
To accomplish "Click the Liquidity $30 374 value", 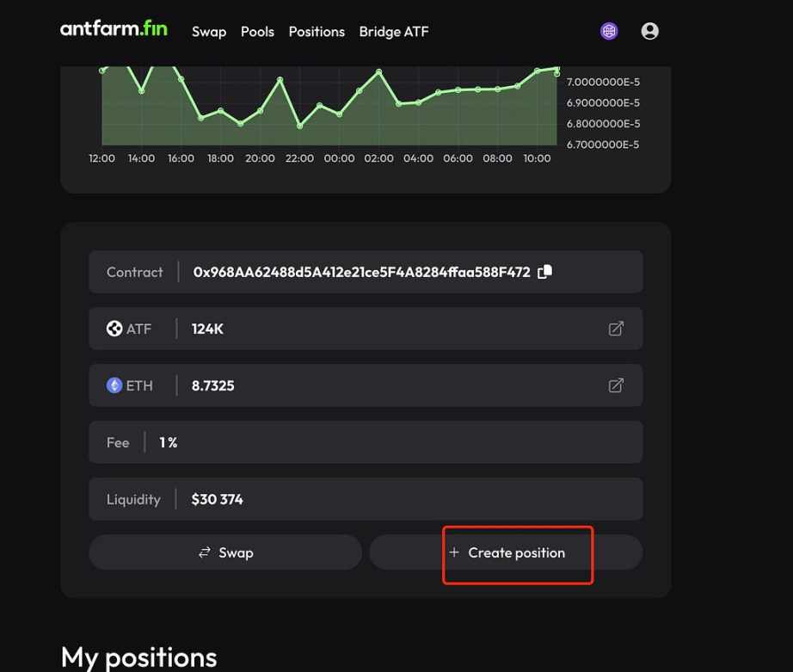I will point(218,499).
